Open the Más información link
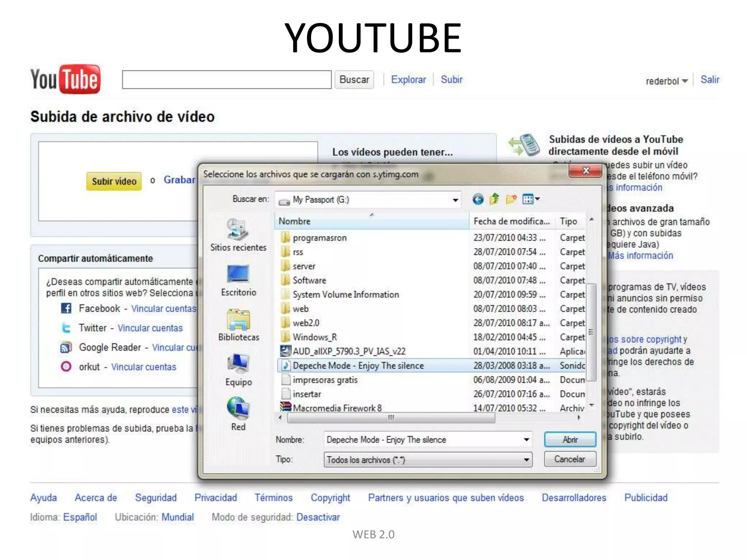The height and width of the screenshot is (560, 747). 640,256
